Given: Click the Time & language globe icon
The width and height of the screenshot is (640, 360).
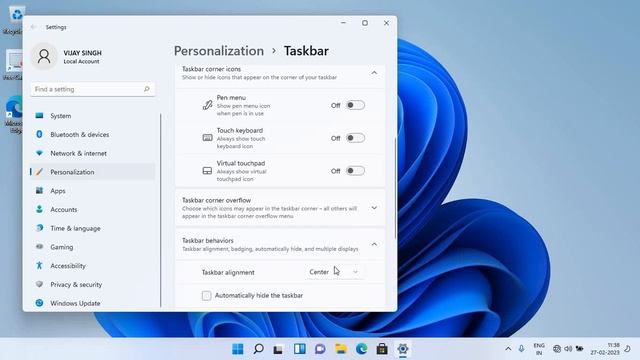Looking at the screenshot, I should (39, 228).
